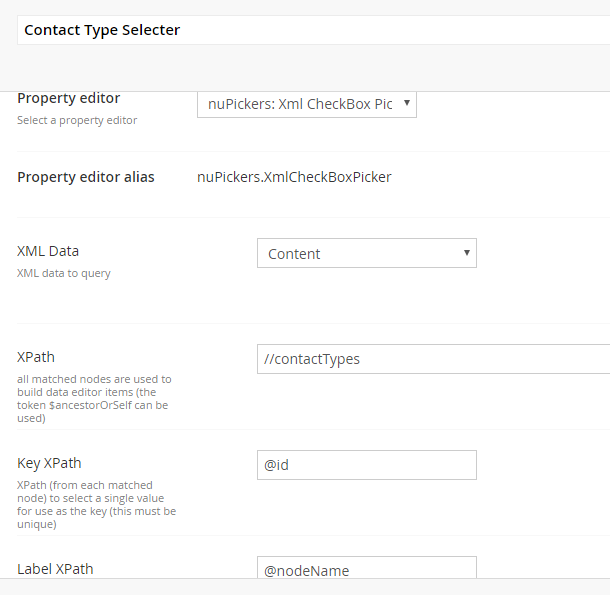Click the 'XML data to query' hint text

(64, 273)
